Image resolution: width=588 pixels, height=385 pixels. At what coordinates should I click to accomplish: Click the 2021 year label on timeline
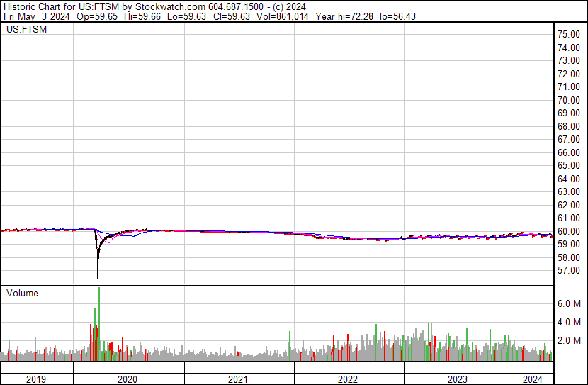click(x=238, y=379)
